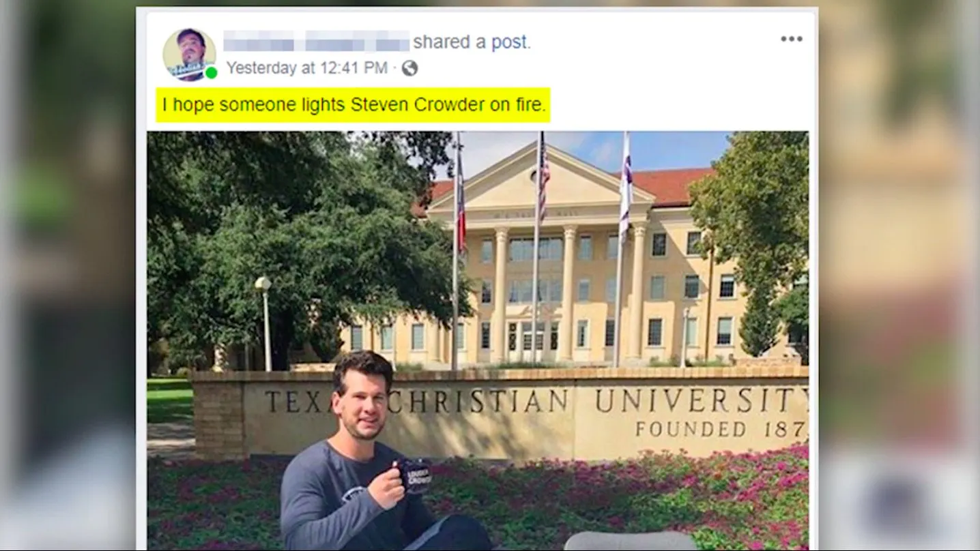Image resolution: width=980 pixels, height=551 pixels.
Task: Click the "FOUNDED" text on the sign
Action: [691, 429]
